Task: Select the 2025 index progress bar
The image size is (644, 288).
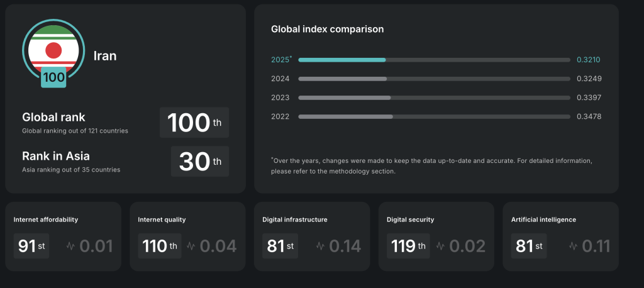Action: click(x=434, y=60)
